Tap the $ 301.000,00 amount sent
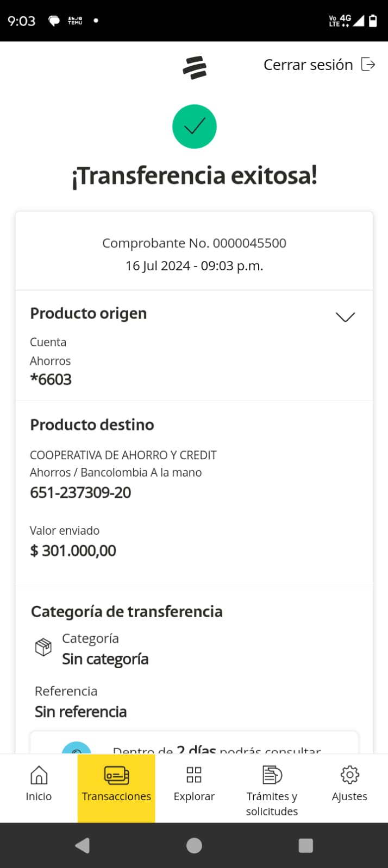388x868 pixels. click(73, 550)
